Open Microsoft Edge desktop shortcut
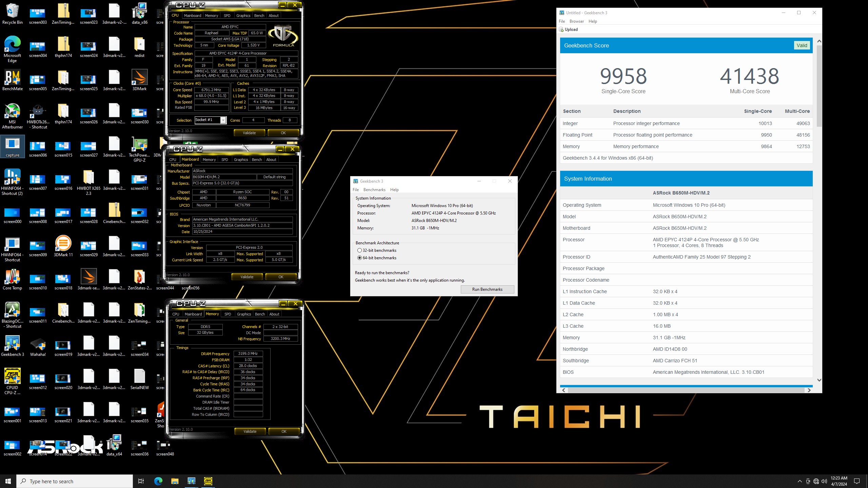Image resolution: width=868 pixels, height=488 pixels. pyautogui.click(x=12, y=49)
